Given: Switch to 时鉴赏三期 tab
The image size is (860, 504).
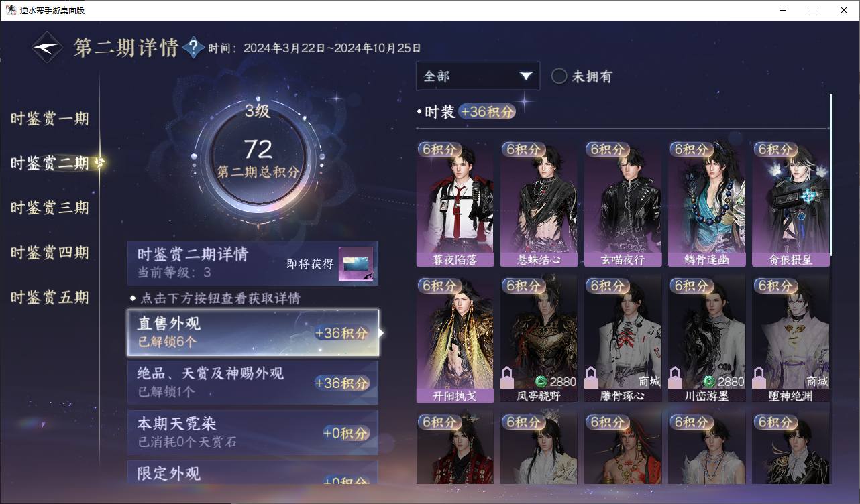Looking at the screenshot, I should click(50, 208).
